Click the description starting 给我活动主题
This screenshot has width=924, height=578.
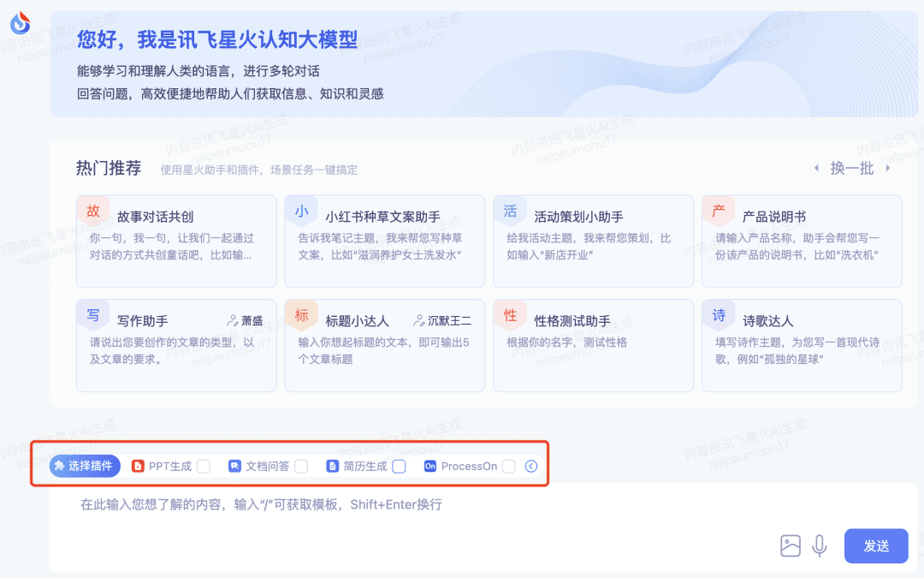point(589,247)
